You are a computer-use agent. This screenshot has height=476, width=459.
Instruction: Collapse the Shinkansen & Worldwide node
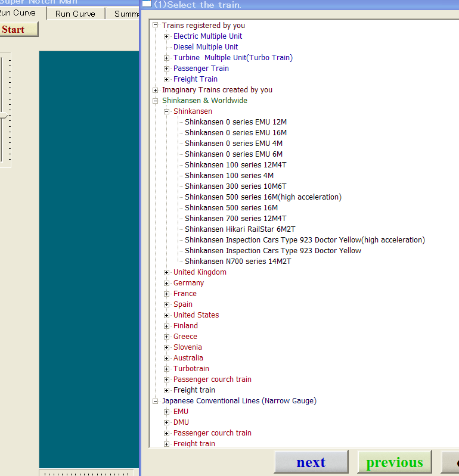(155, 101)
